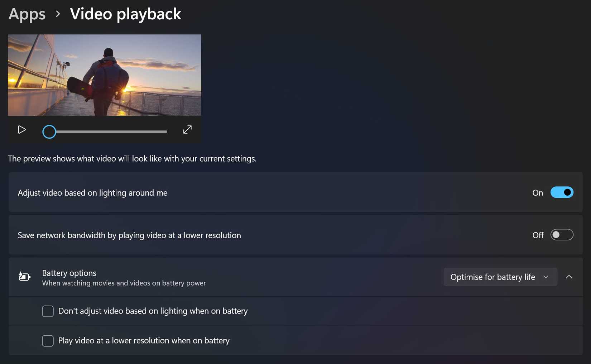Enable save network bandwidth toggle
Image resolution: width=591 pixels, height=364 pixels.
[x=562, y=235]
